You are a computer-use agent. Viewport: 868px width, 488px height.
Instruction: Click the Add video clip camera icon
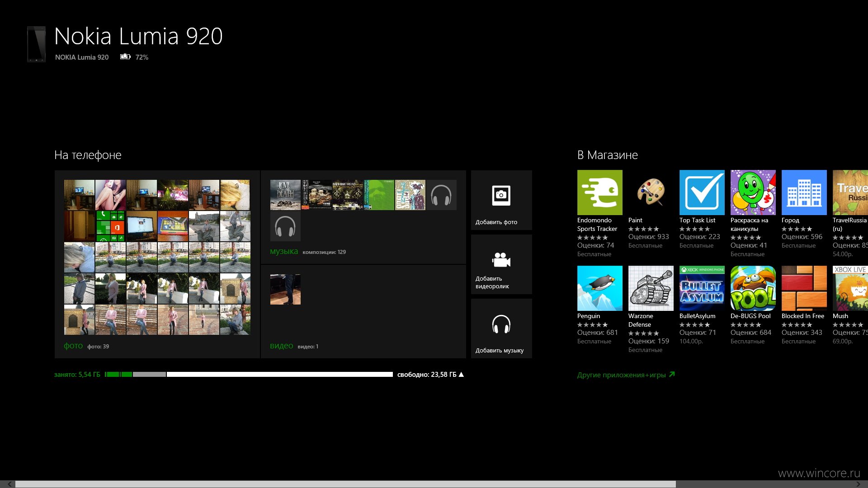[501, 260]
